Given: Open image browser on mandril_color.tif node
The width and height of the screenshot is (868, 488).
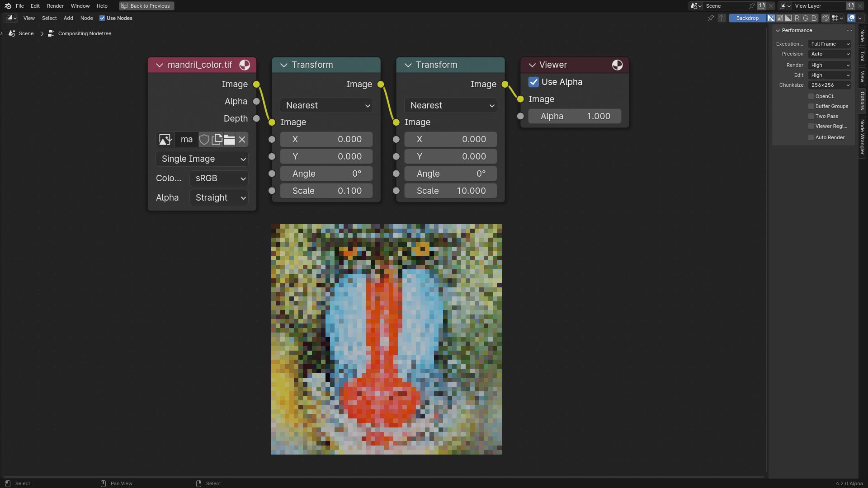Looking at the screenshot, I should (165, 139).
